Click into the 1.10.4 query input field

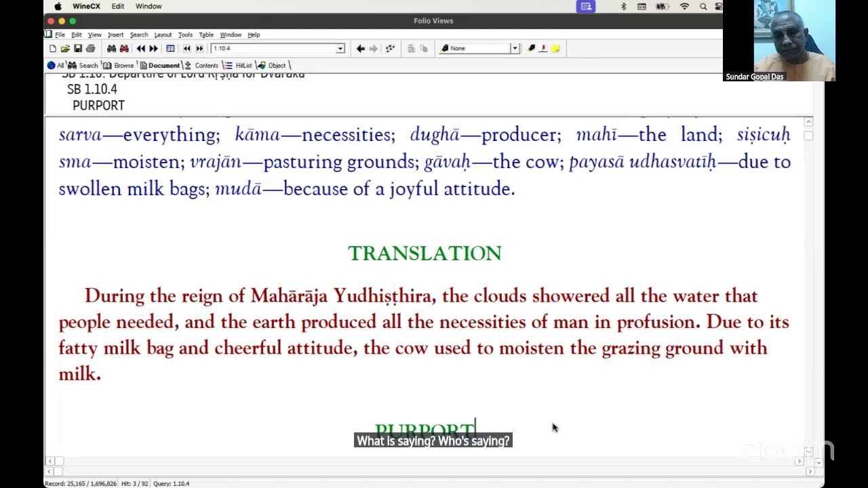273,49
